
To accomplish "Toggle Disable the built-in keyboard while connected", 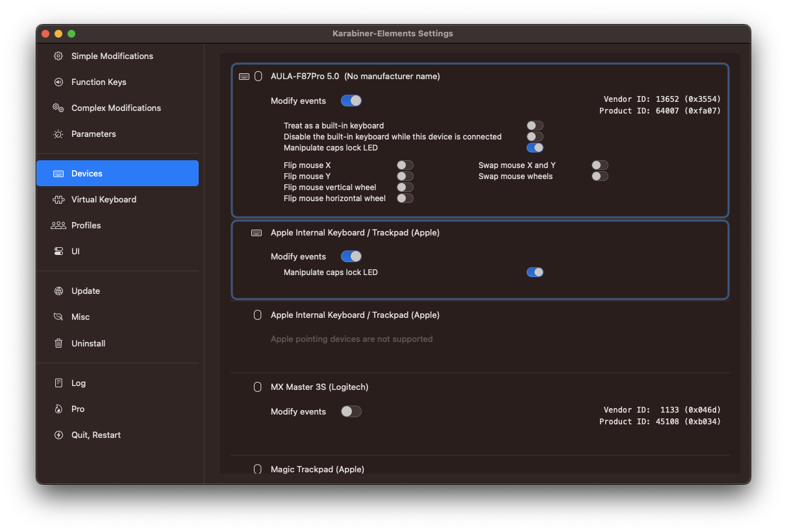I will (x=535, y=137).
